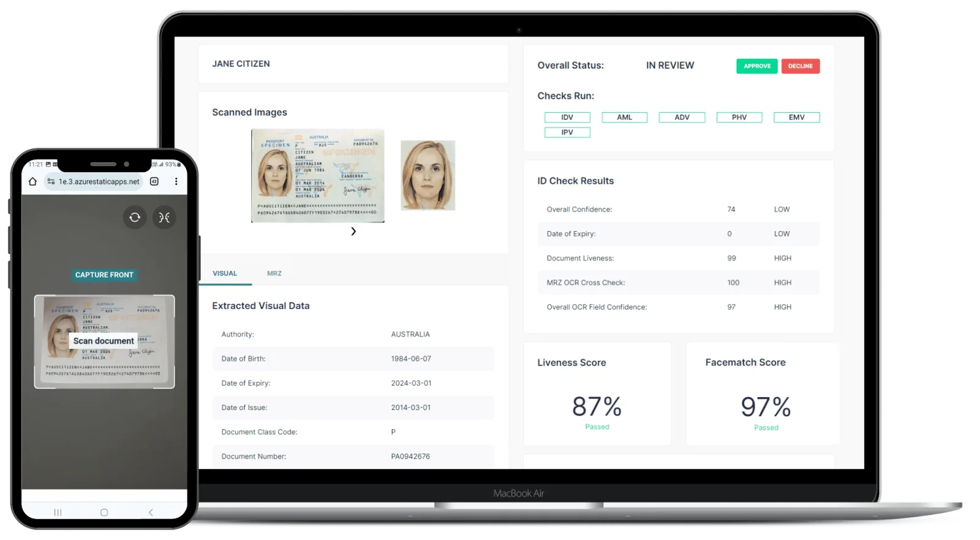
Task: Click the Date of Birth value 1984-06-07
Action: [411, 359]
